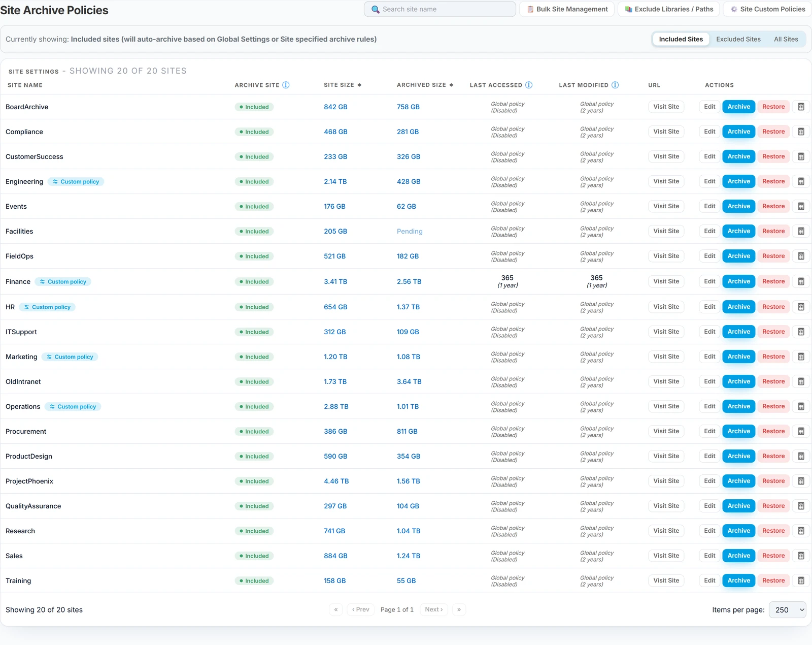Edit the Engineering site settings

(x=709, y=181)
